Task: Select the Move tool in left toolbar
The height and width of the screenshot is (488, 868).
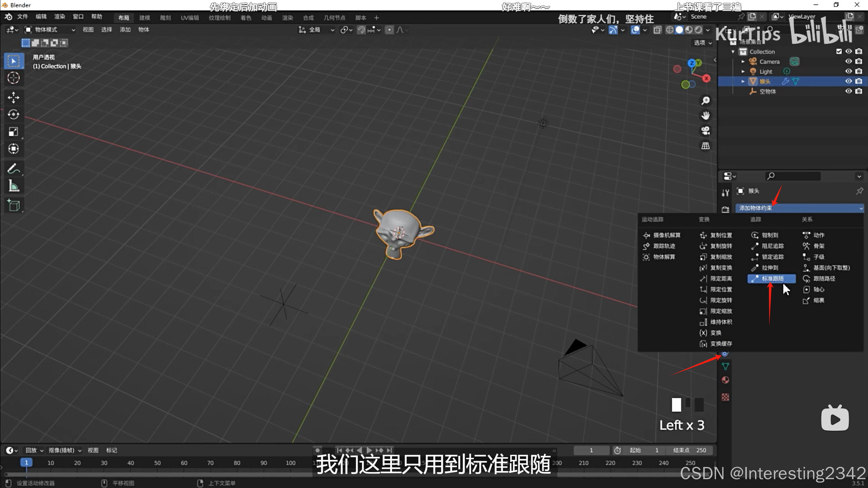Action: pos(14,98)
